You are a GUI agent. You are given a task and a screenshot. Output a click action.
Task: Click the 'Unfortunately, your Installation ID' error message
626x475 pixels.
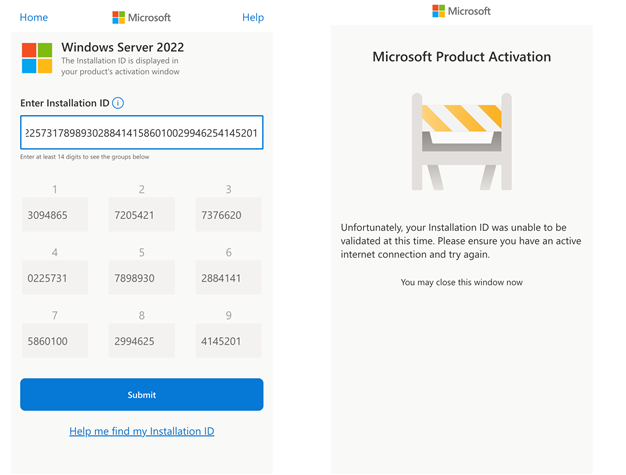click(461, 241)
